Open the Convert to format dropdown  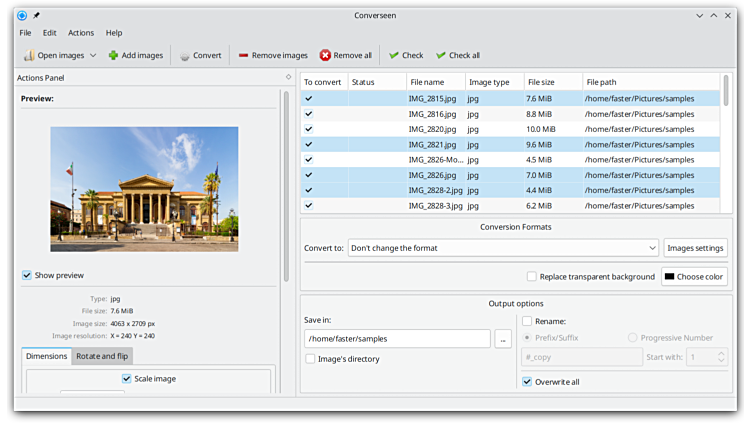point(503,248)
